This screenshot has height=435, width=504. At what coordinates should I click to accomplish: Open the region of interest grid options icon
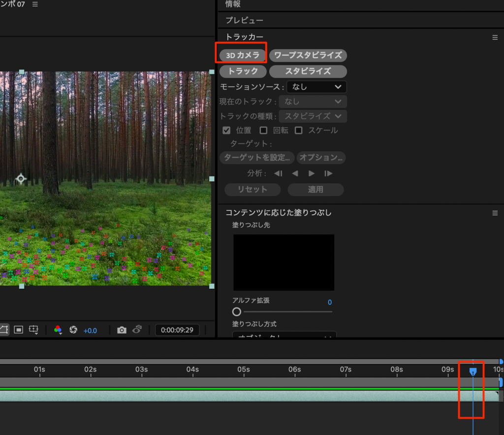[33, 330]
